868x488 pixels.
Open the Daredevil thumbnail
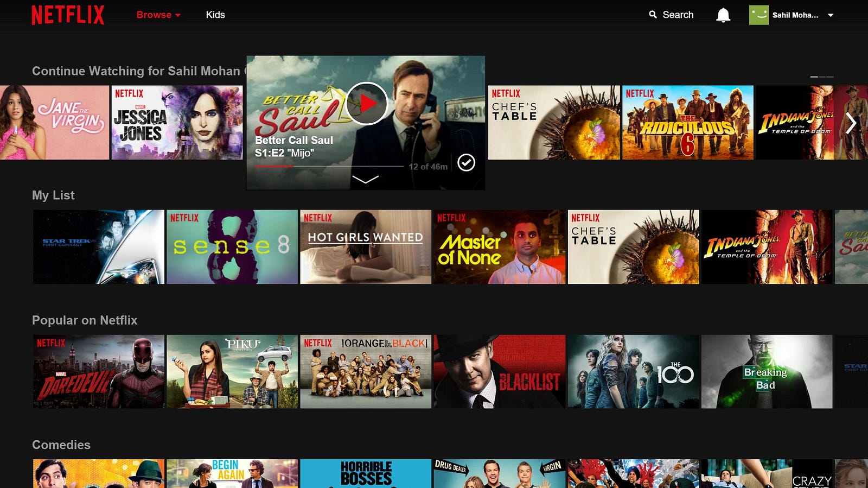coord(99,372)
